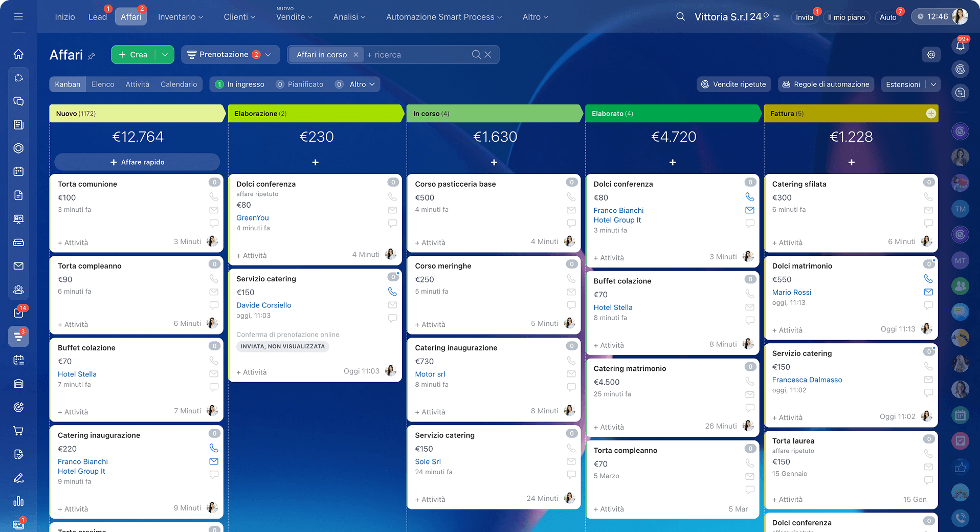
Task: Expand the Crea button dropdown arrow
Action: 165,55
